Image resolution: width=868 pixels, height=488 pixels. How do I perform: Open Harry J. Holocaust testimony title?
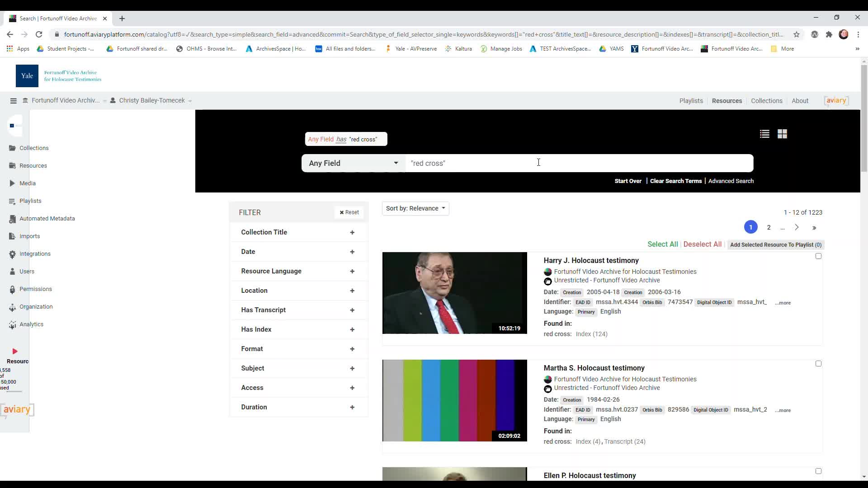point(591,260)
